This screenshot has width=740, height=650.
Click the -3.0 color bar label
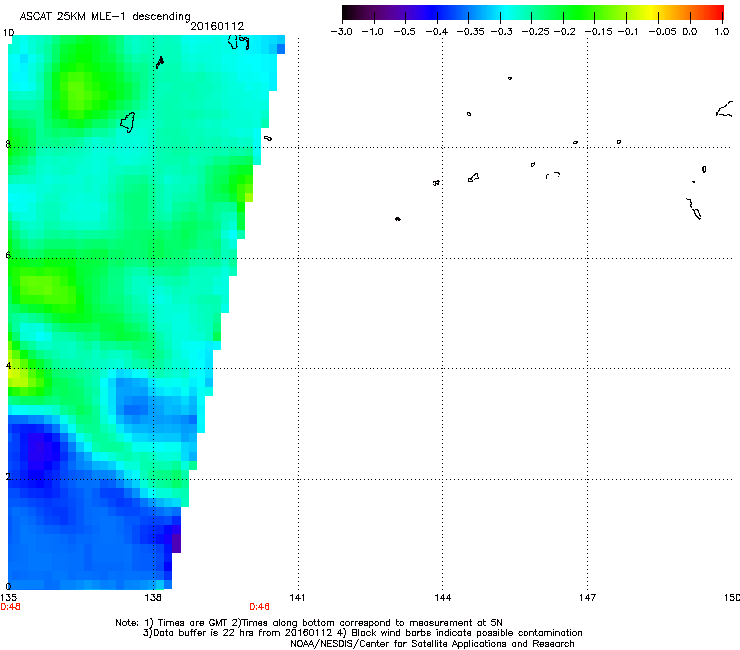[342, 32]
